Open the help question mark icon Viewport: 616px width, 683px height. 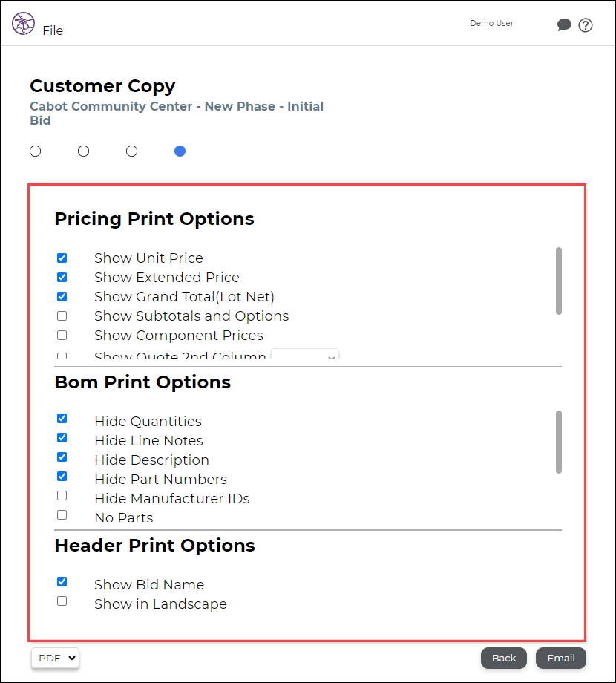pos(585,25)
